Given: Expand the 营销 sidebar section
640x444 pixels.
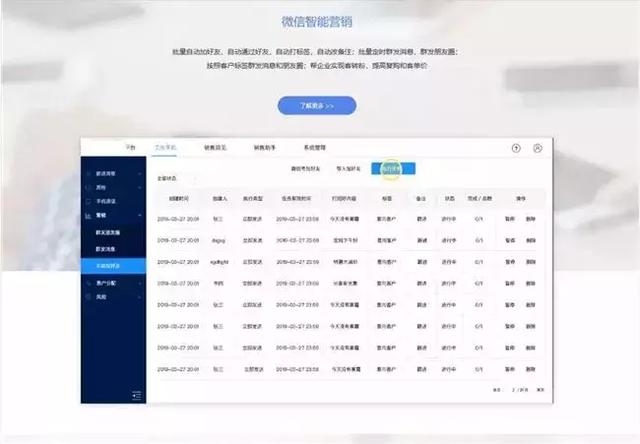Looking at the screenshot, I should click(140, 215).
